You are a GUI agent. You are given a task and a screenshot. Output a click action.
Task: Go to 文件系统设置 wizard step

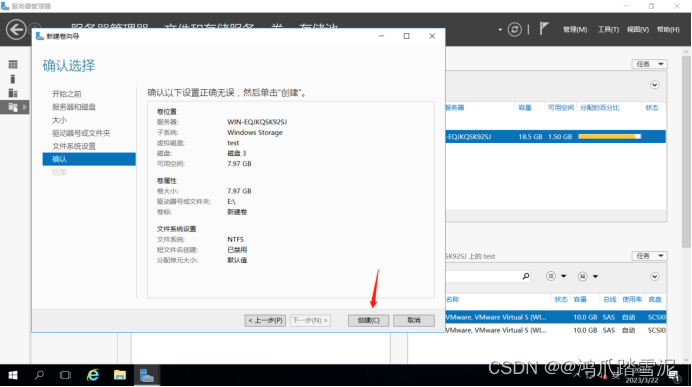(x=74, y=146)
